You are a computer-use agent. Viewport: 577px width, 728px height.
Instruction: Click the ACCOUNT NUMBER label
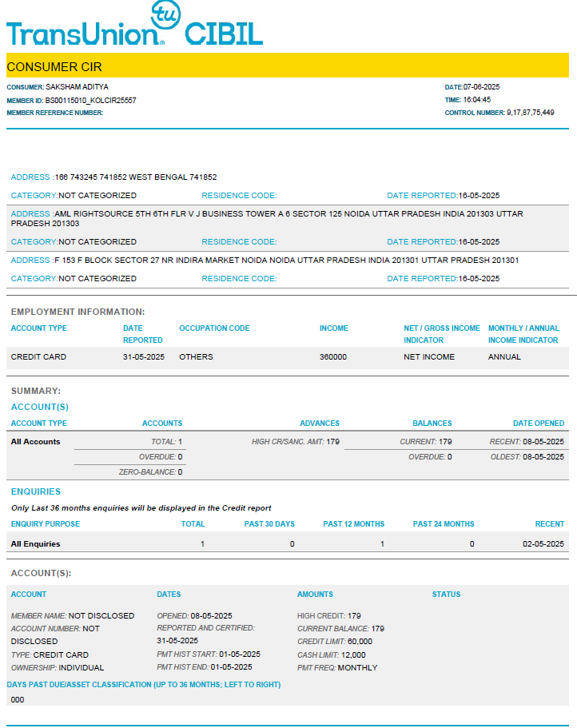tap(46, 629)
